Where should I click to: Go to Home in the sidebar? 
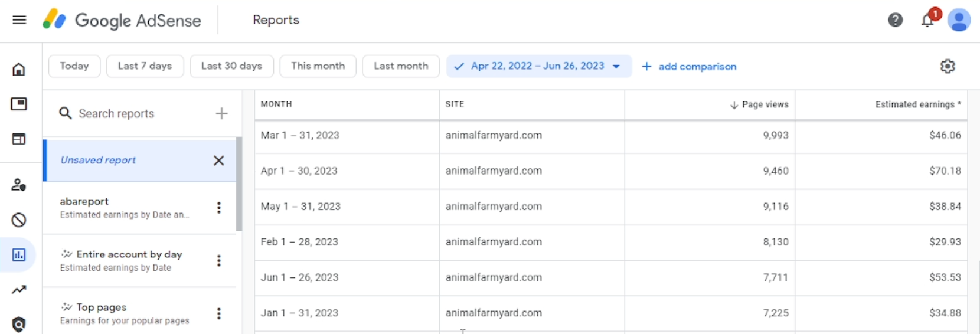[x=19, y=70]
